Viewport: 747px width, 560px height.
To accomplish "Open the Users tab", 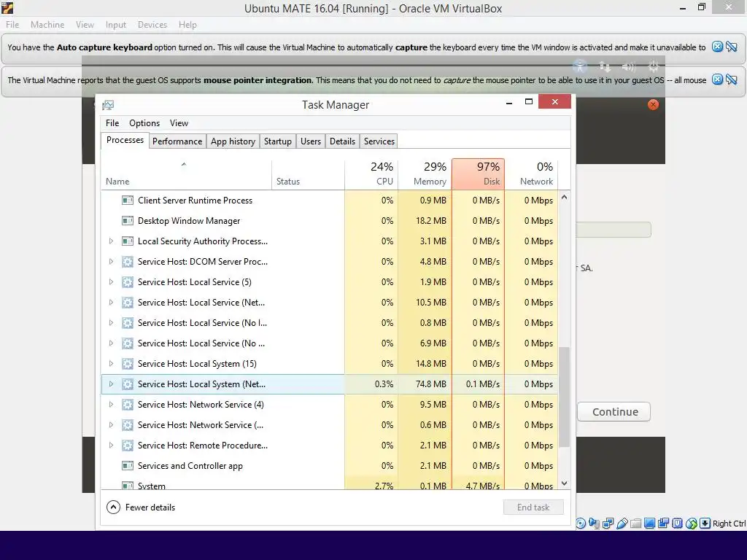I will click(311, 141).
